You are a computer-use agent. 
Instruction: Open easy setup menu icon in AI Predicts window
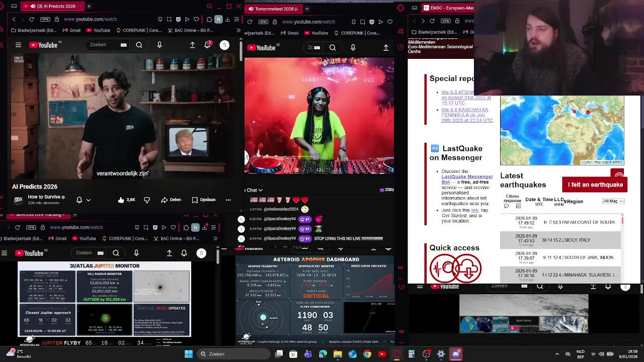(x=236, y=19)
